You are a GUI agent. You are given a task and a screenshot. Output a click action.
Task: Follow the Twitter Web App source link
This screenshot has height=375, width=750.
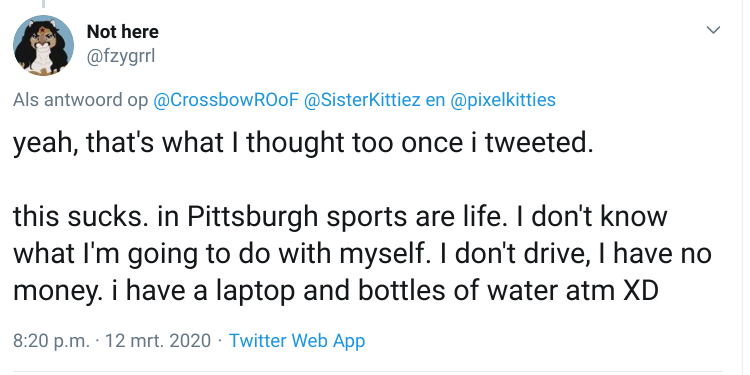[297, 341]
